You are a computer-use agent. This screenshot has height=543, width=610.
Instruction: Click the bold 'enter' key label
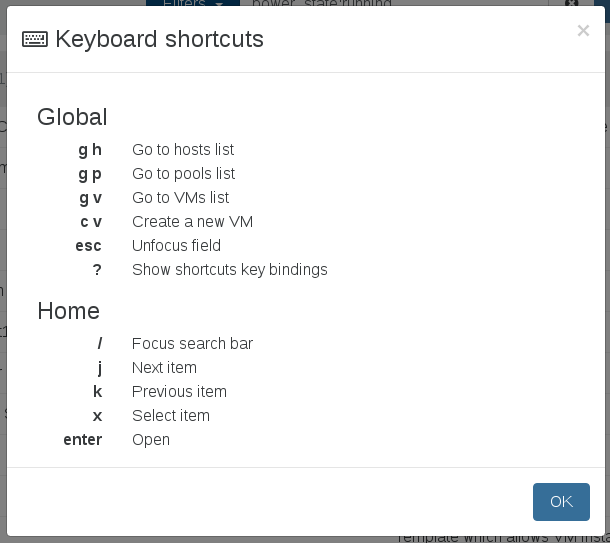82,440
